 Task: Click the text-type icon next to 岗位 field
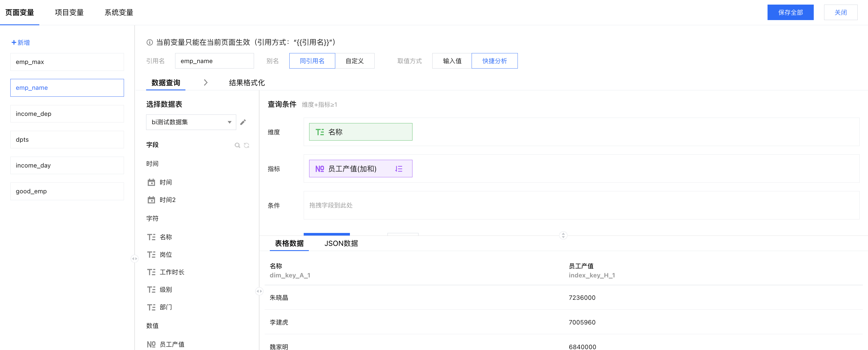pos(151,255)
